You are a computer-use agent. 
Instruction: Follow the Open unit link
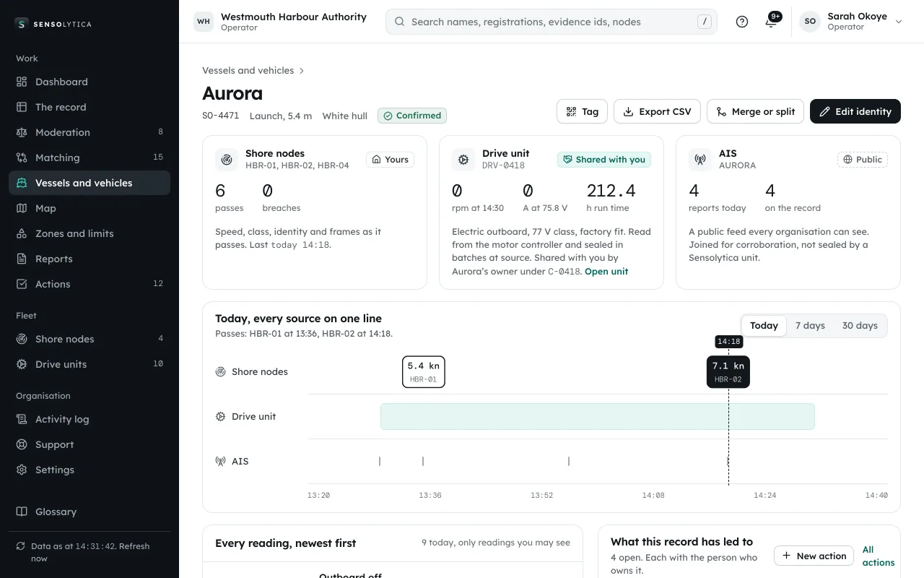pyautogui.click(x=606, y=272)
